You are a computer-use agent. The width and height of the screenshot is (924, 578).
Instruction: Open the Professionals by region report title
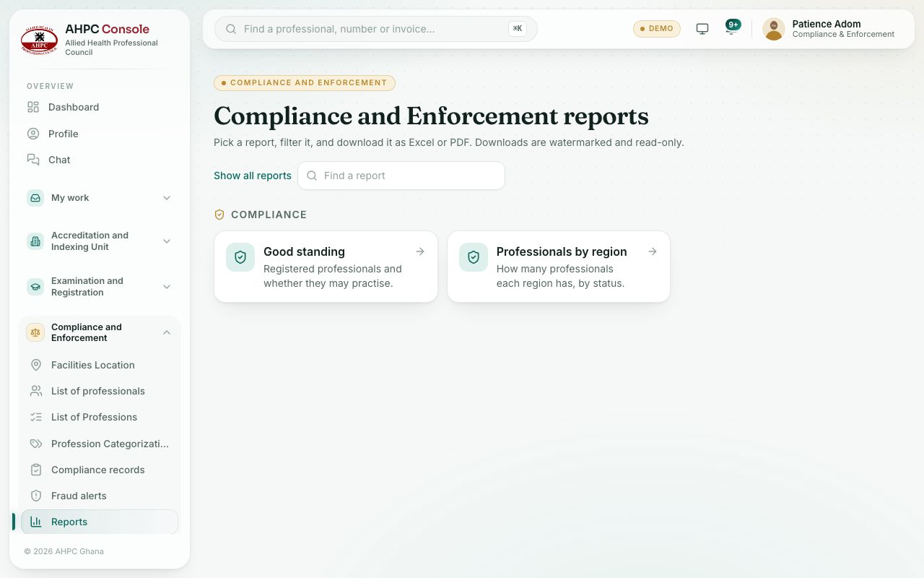tap(562, 251)
